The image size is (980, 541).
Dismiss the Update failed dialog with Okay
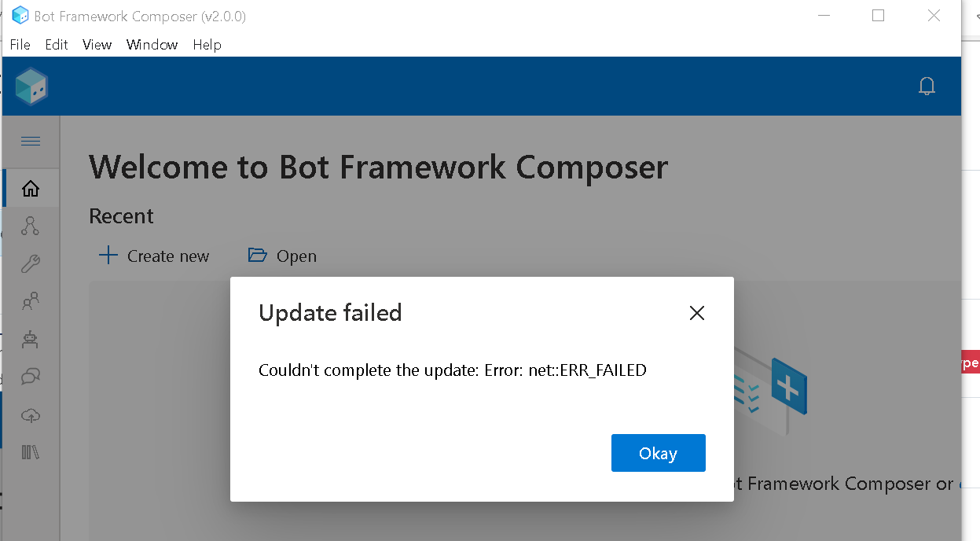point(658,453)
